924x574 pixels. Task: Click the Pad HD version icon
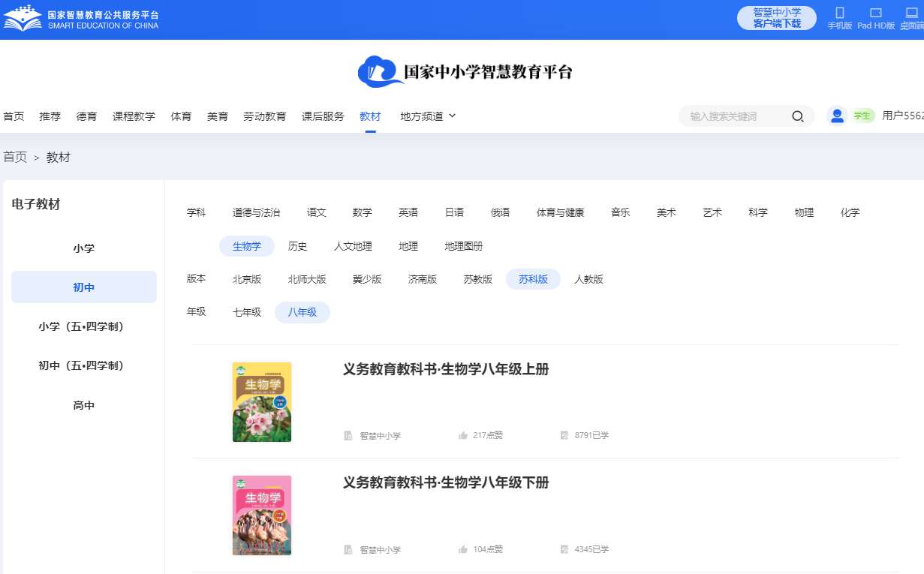(x=875, y=13)
